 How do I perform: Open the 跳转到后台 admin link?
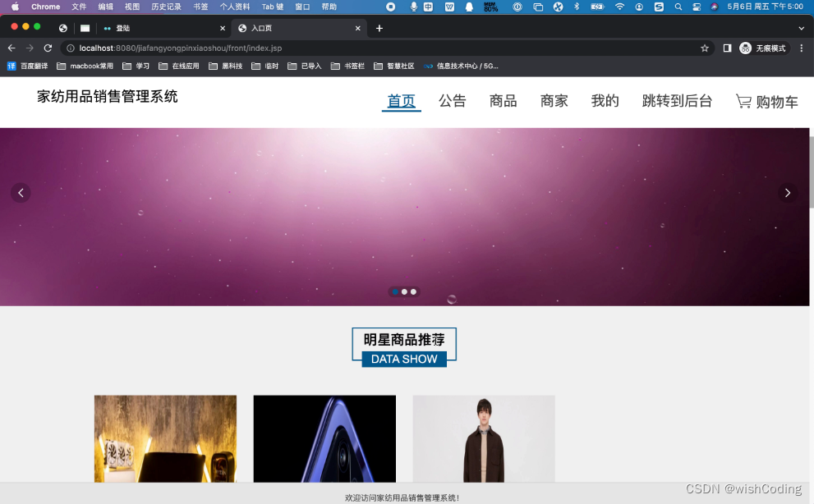click(677, 102)
